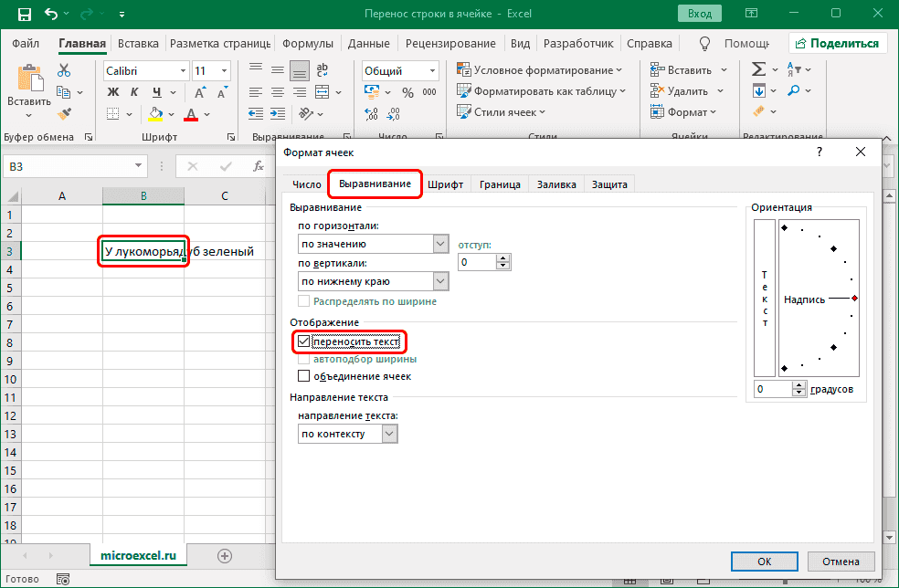This screenshot has width=899, height=588.
Task: Click the yellow fill color bucket
Action: pyautogui.click(x=156, y=114)
